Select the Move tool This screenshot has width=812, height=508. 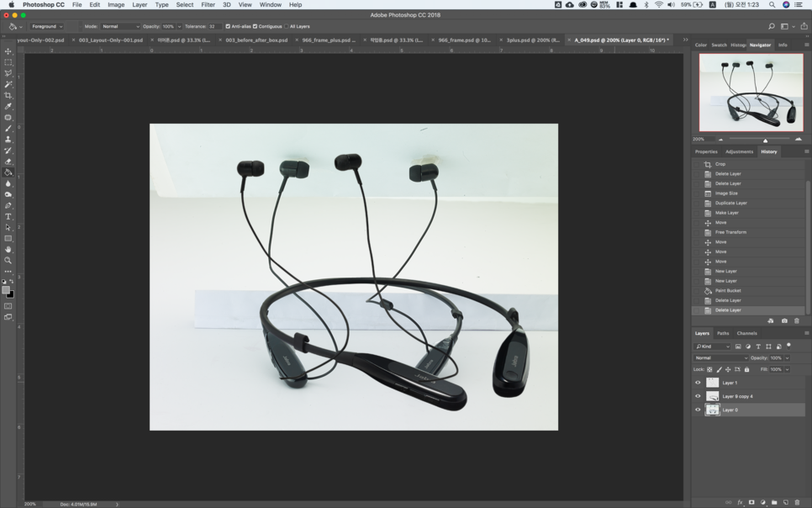click(8, 51)
